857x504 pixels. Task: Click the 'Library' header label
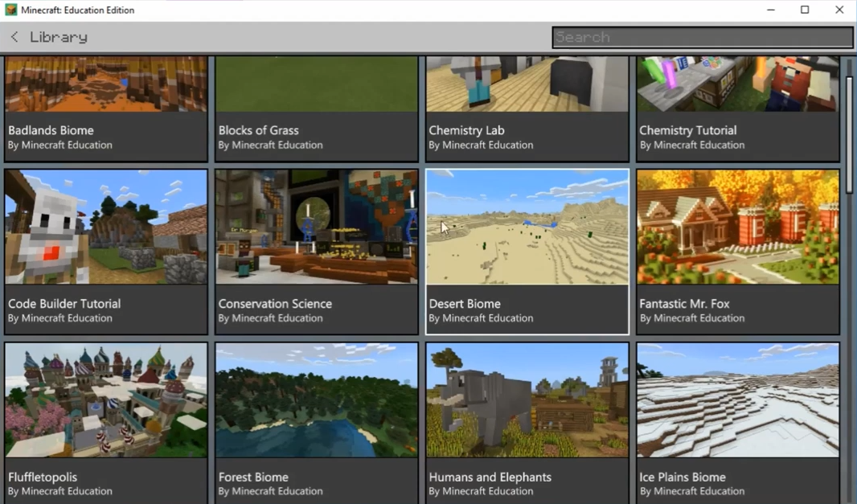[59, 37]
